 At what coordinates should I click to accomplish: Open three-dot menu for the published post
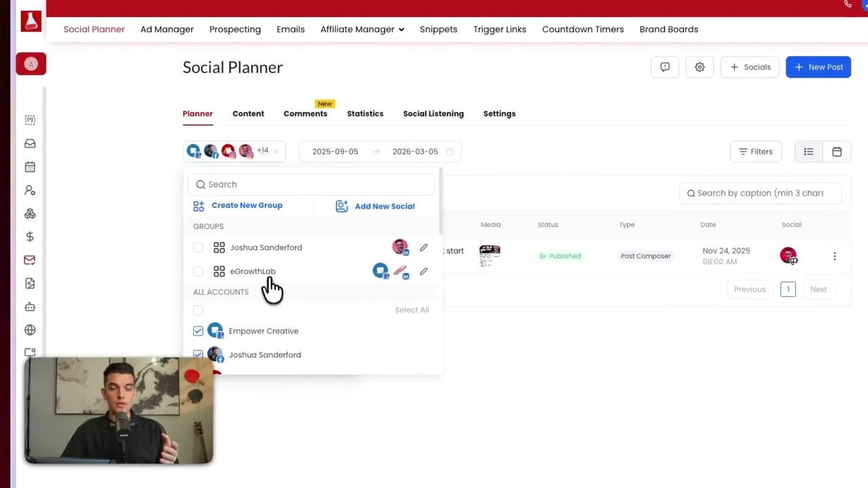(x=835, y=256)
